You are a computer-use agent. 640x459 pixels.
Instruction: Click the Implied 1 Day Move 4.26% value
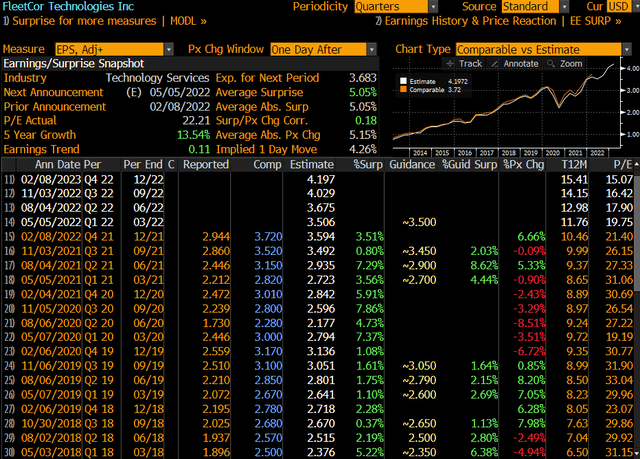pyautogui.click(x=362, y=149)
